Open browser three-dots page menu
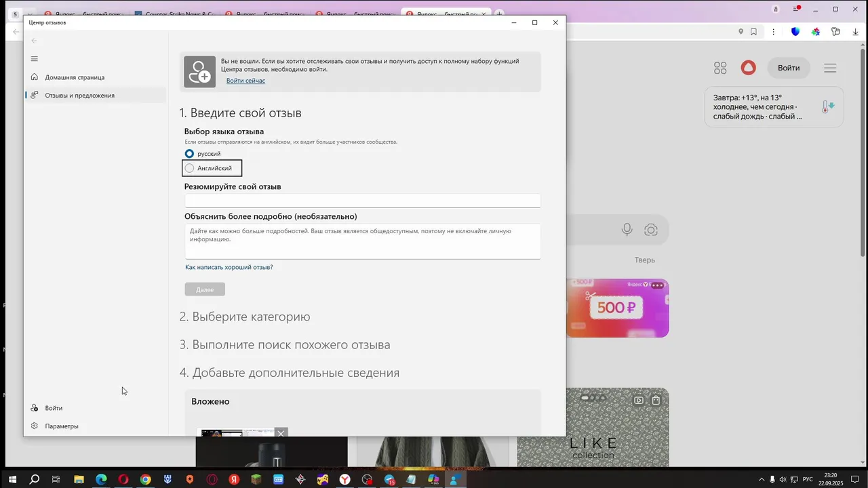Viewport: 868px width, 488px height. coord(773,32)
